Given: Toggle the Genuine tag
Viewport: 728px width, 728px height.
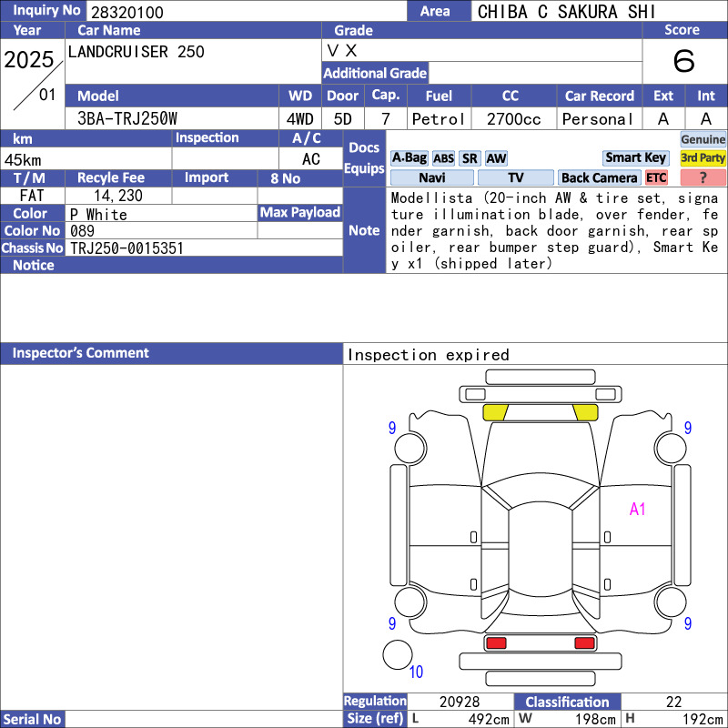Looking at the screenshot, I should tap(703, 139).
